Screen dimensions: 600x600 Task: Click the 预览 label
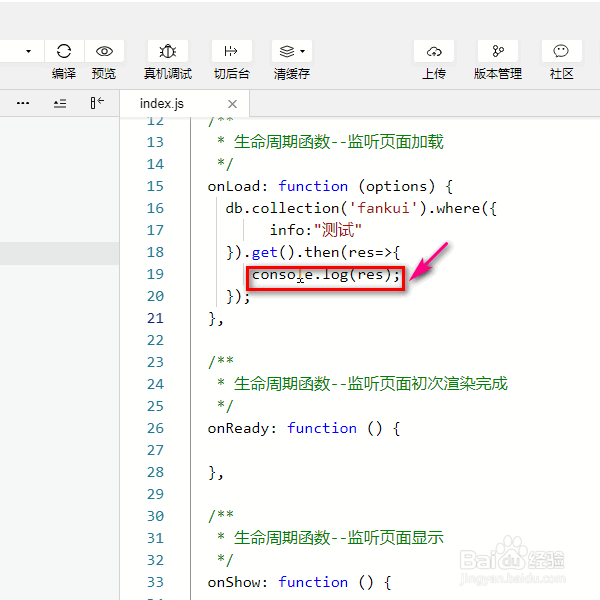click(104, 73)
